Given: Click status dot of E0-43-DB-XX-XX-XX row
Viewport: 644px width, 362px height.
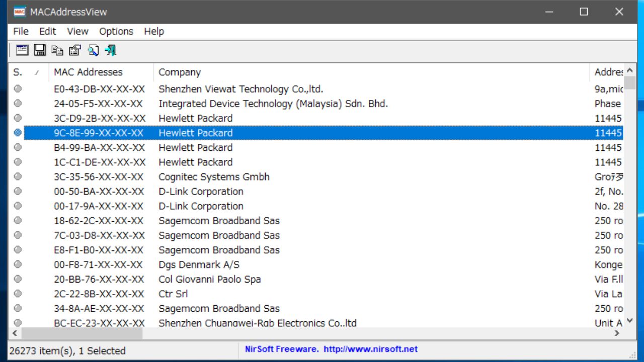Looking at the screenshot, I should [18, 89].
